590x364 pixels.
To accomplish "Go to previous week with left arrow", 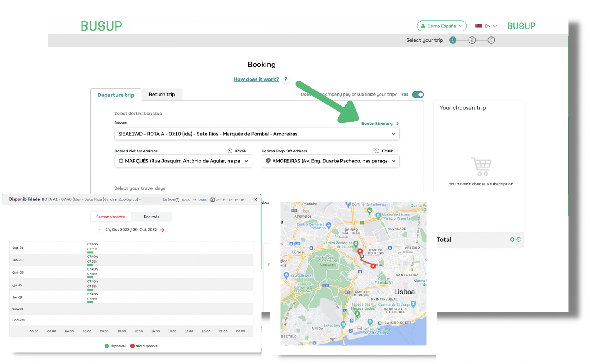I will pyautogui.click(x=100, y=229).
